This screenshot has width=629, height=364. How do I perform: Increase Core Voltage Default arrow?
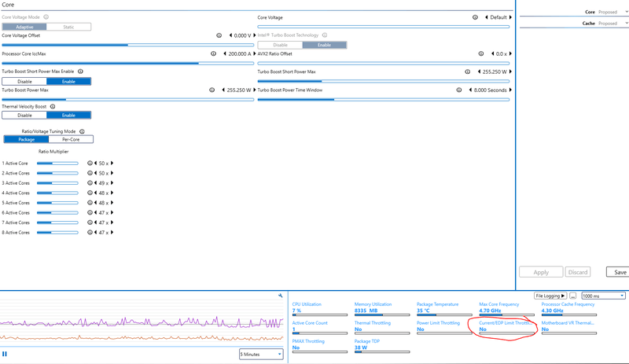click(x=510, y=17)
